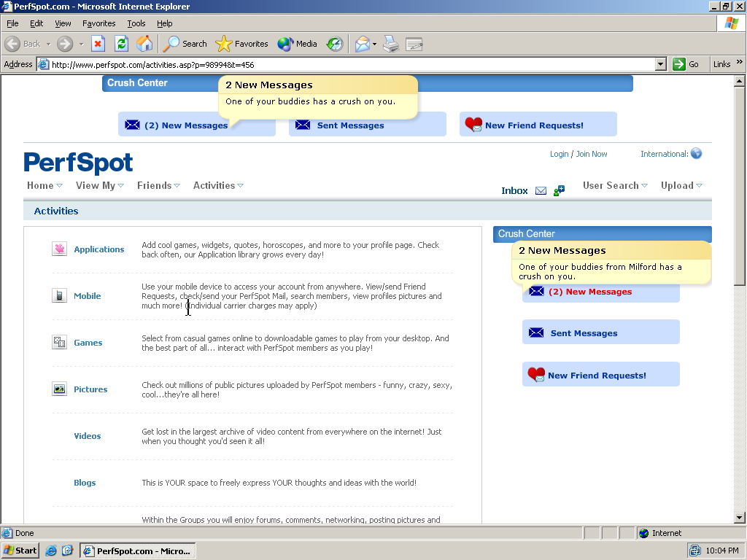Screen dimensions: 747x560
Task: Open the Favorites menu
Action: click(98, 23)
